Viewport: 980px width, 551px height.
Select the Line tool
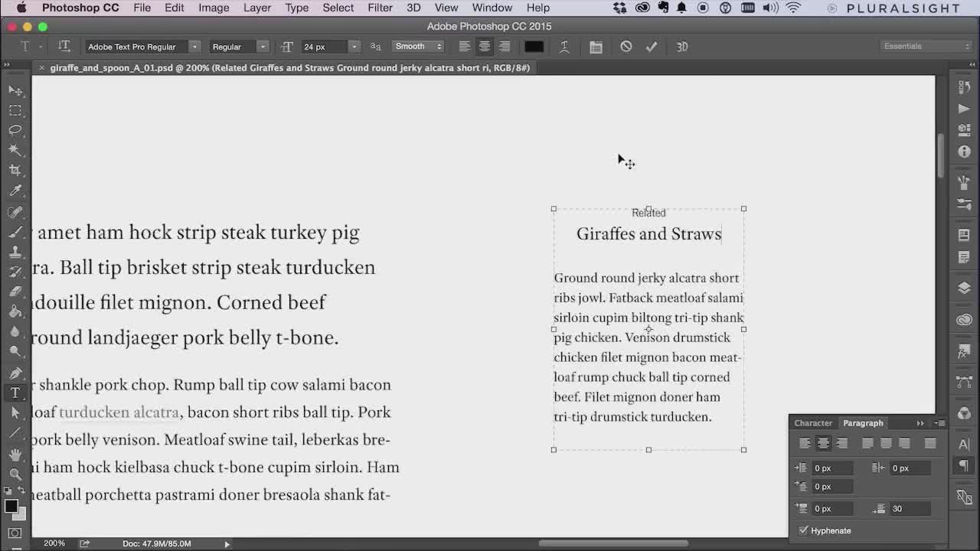coord(15,433)
